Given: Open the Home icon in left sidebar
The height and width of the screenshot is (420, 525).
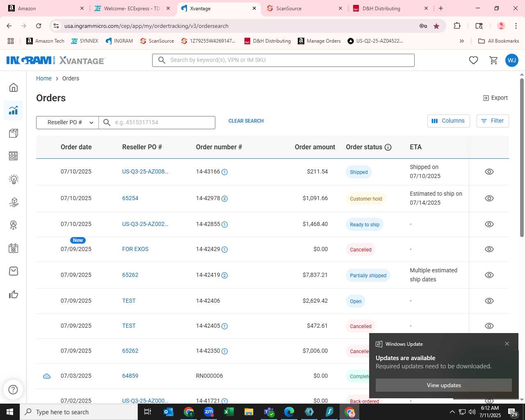Looking at the screenshot, I should [x=14, y=87].
